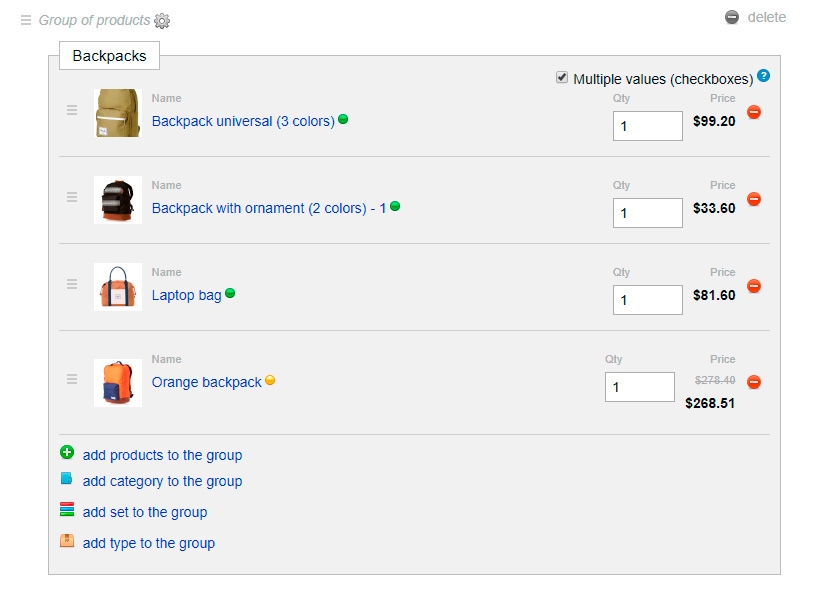Click the green status dot beside Laptop bag
This screenshot has width=814, height=590.
click(230, 293)
